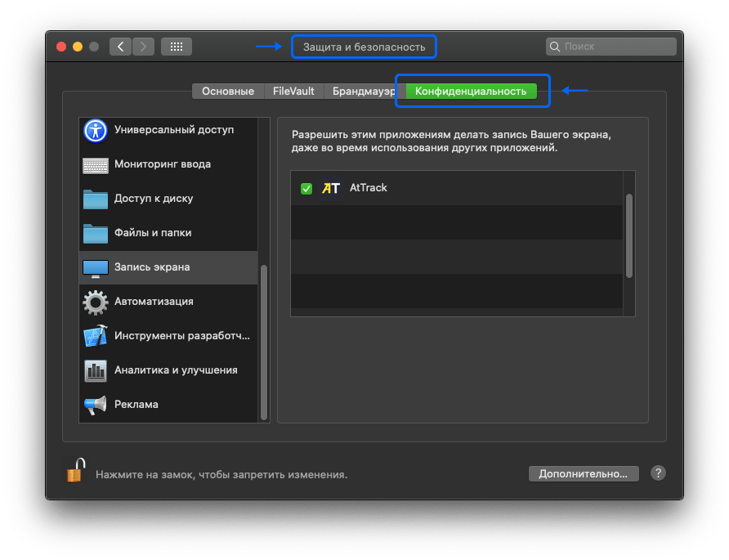Viewport: 729px width, 560px height.
Task: Click the AtTrack app icon
Action: click(x=331, y=188)
